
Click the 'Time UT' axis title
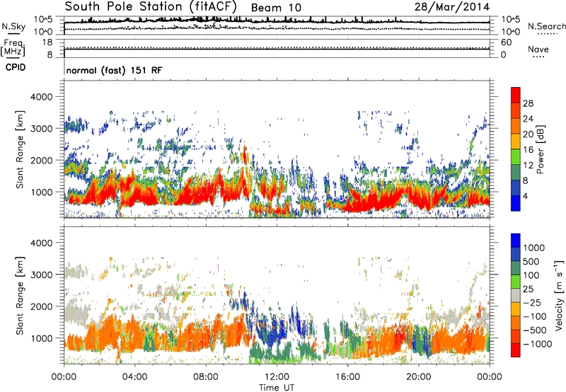tap(277, 388)
